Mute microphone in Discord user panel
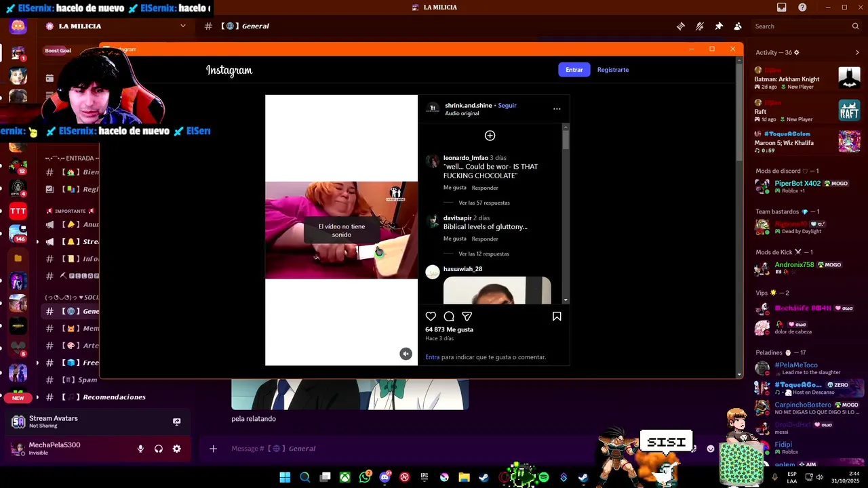This screenshot has height=488, width=868. [140, 449]
